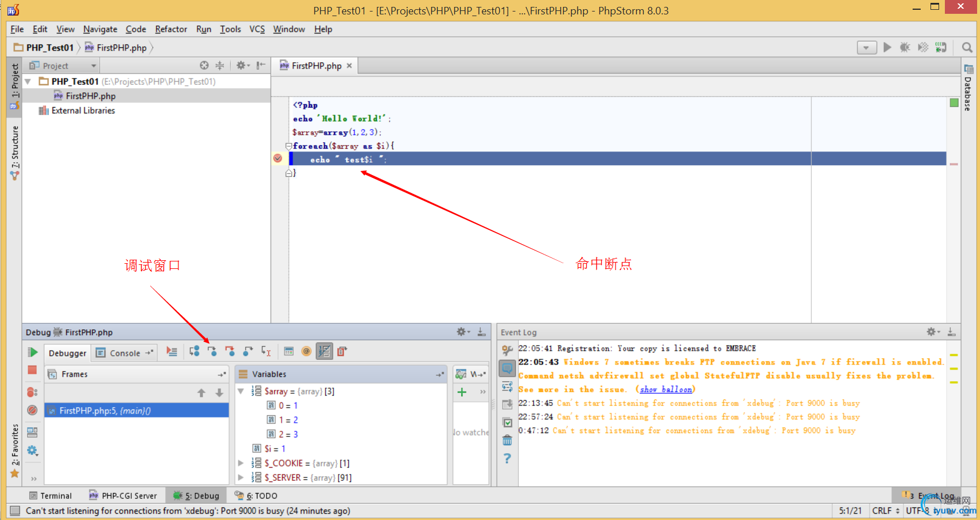The height and width of the screenshot is (520, 980).
Task: Click cursor position 5:1/21 in status bar
Action: [x=850, y=511]
